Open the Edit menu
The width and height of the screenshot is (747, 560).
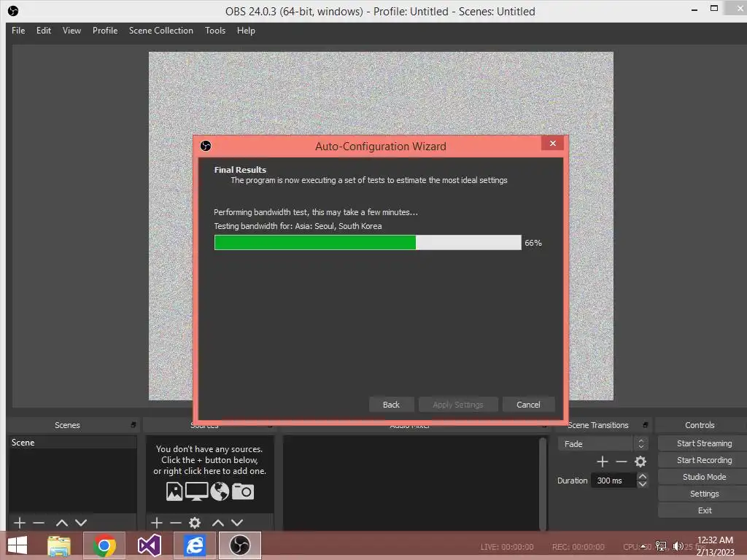click(x=44, y=31)
